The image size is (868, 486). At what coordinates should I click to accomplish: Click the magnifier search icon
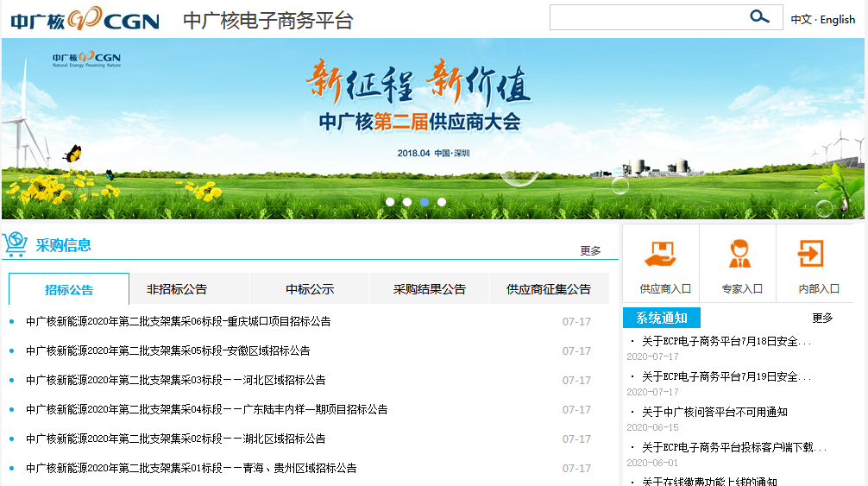[759, 16]
